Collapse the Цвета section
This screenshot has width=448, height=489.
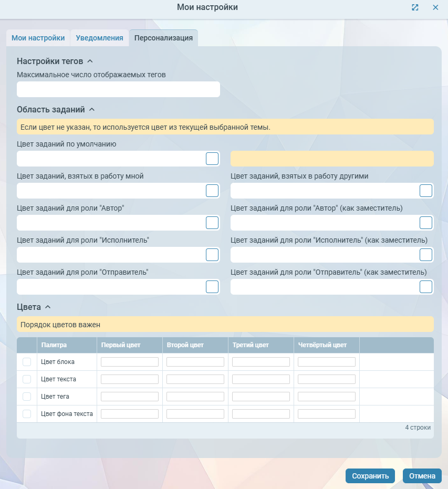point(48,307)
